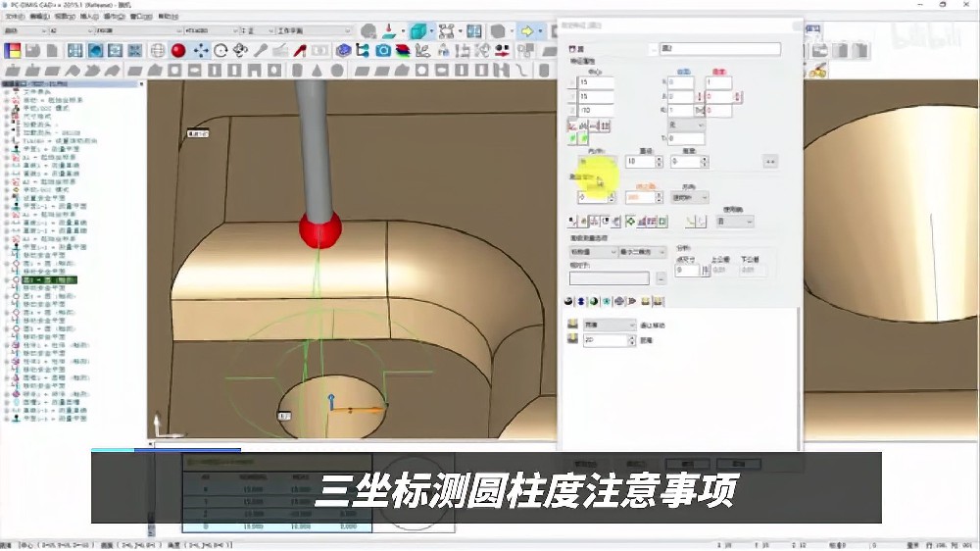This screenshot has width=980, height=551.
Task: Toggle the second green icon below center fields
Action: click(583, 139)
